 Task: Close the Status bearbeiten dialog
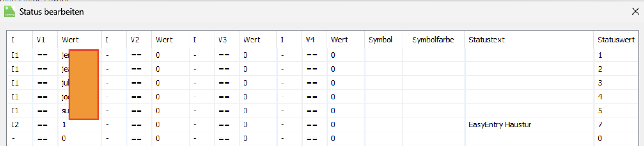coord(635,11)
